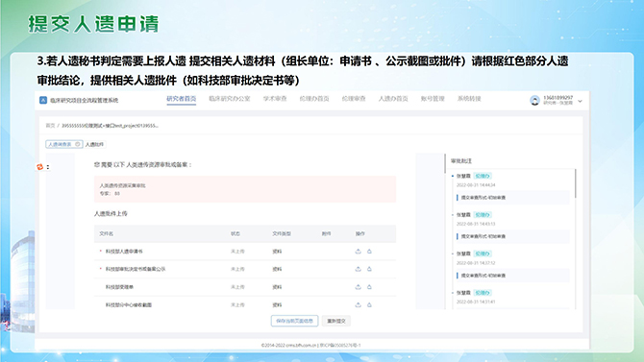Click the file name 科技部人遗申请书
This screenshot has height=362, width=644.
pos(124,252)
